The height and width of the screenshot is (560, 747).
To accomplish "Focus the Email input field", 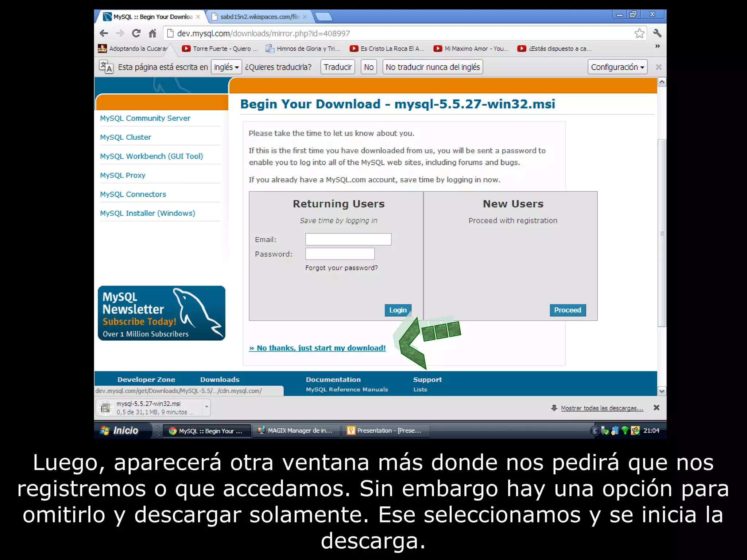I will tap(348, 239).
